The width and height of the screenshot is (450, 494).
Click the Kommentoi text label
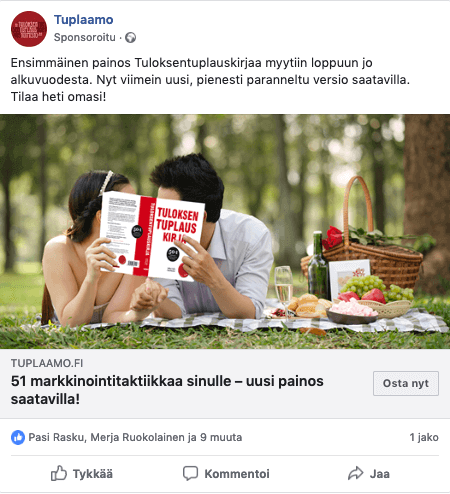coord(237,474)
